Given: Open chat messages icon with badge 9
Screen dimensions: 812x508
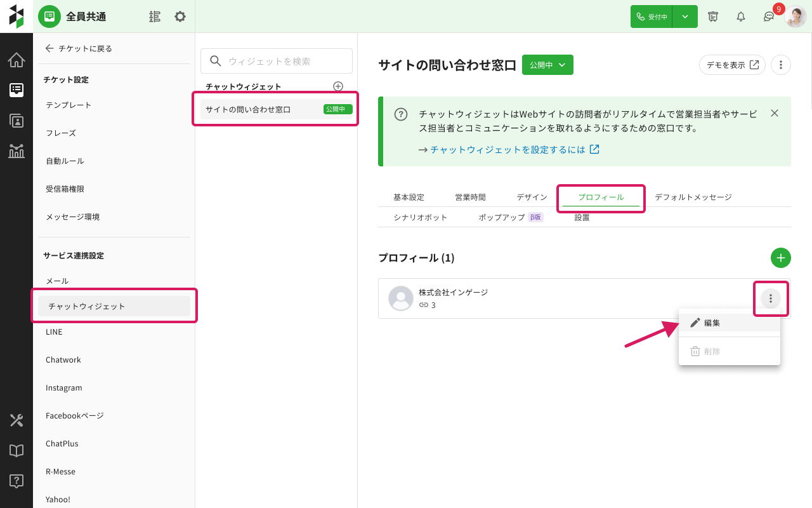Looking at the screenshot, I should pos(769,17).
